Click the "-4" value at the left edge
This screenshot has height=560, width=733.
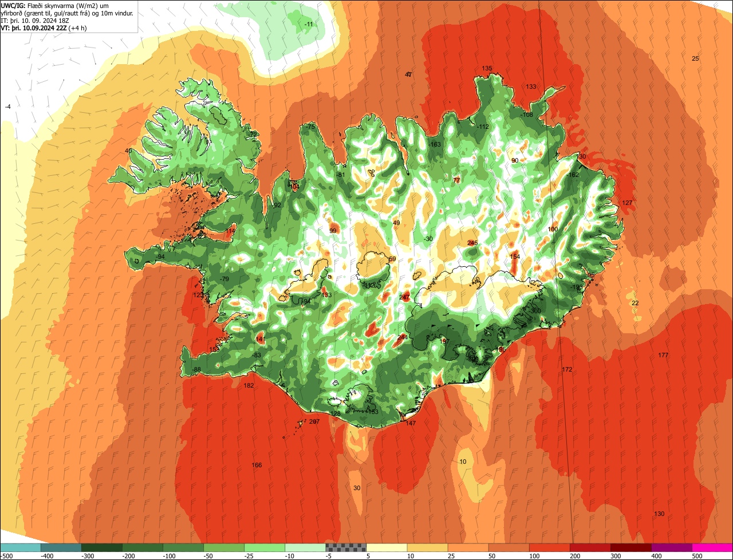[7, 107]
